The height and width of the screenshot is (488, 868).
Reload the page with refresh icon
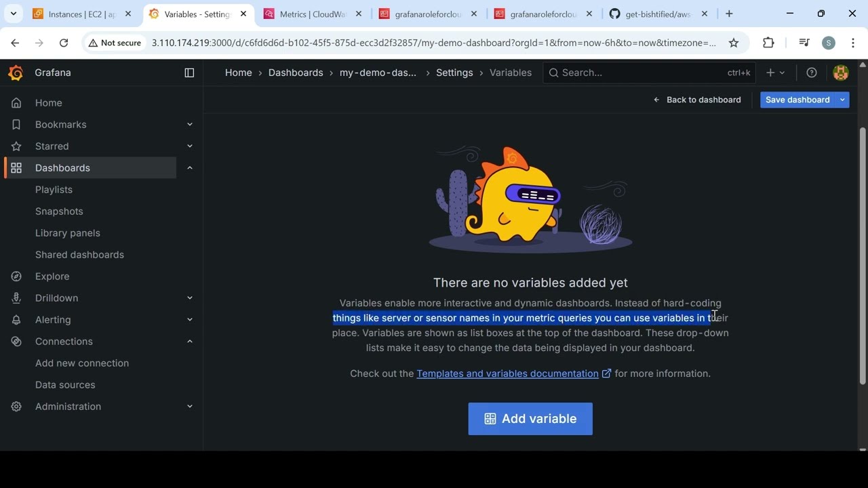tap(64, 43)
